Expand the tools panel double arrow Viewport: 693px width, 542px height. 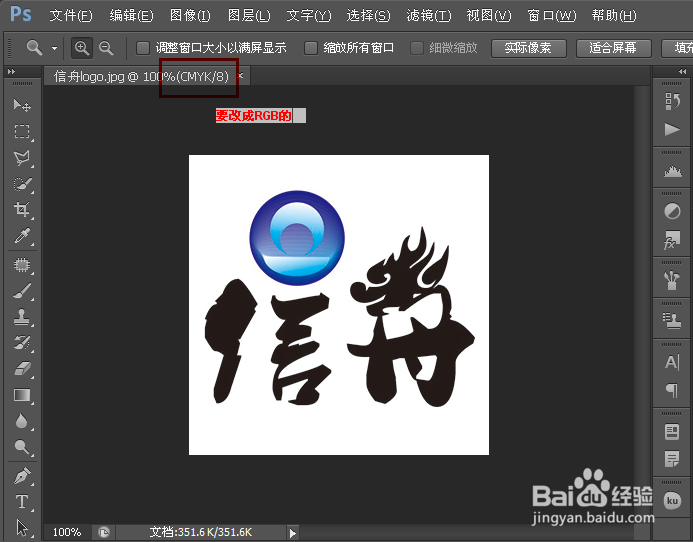tap(11, 71)
